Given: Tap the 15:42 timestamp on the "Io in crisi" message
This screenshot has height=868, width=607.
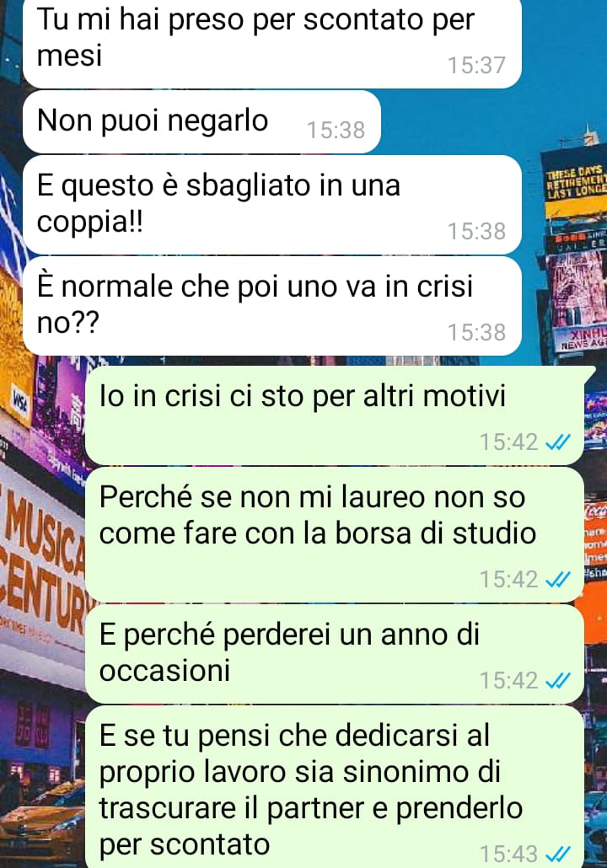Looking at the screenshot, I should click(x=508, y=442).
